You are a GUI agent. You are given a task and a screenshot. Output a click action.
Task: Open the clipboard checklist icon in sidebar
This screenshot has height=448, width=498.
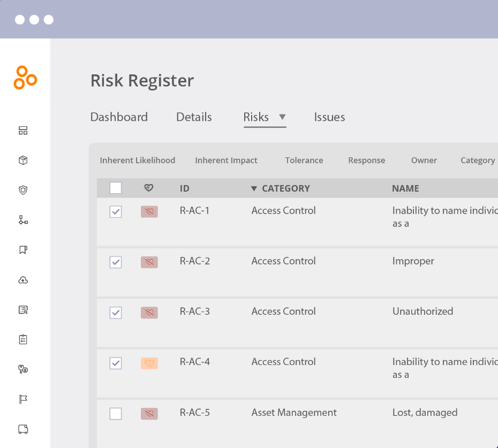[24, 339]
